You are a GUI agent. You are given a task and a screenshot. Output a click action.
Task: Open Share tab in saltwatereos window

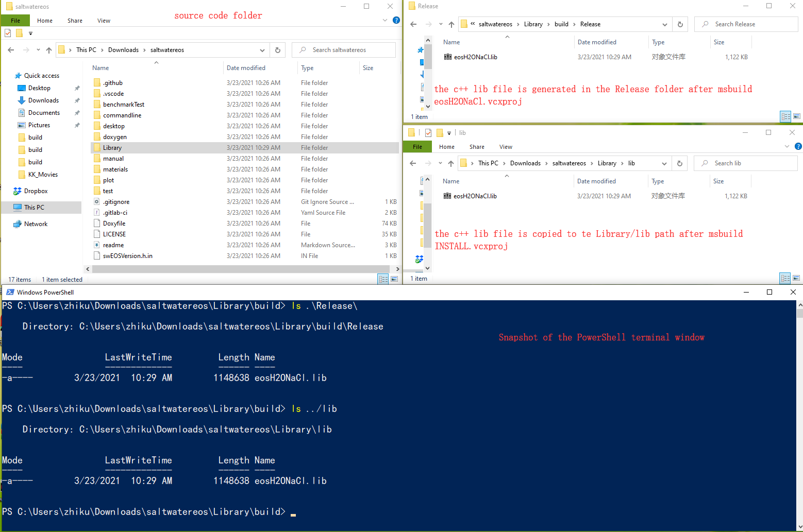(x=75, y=21)
